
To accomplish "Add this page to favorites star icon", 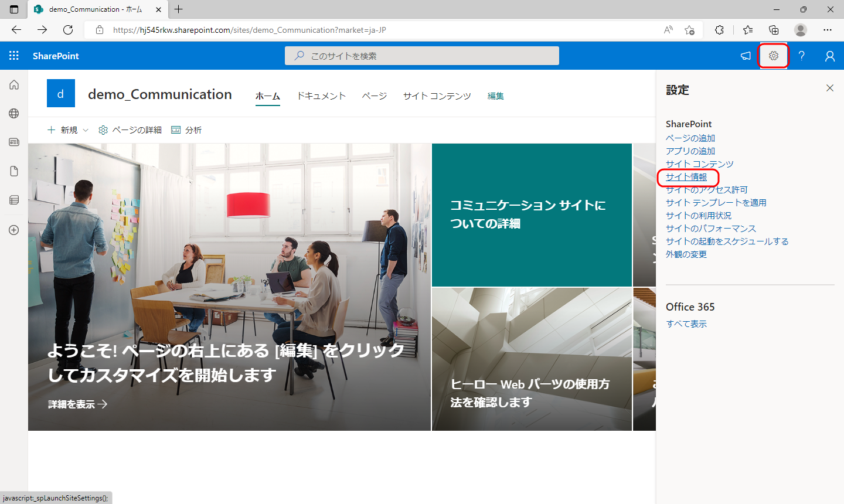I will 689,30.
